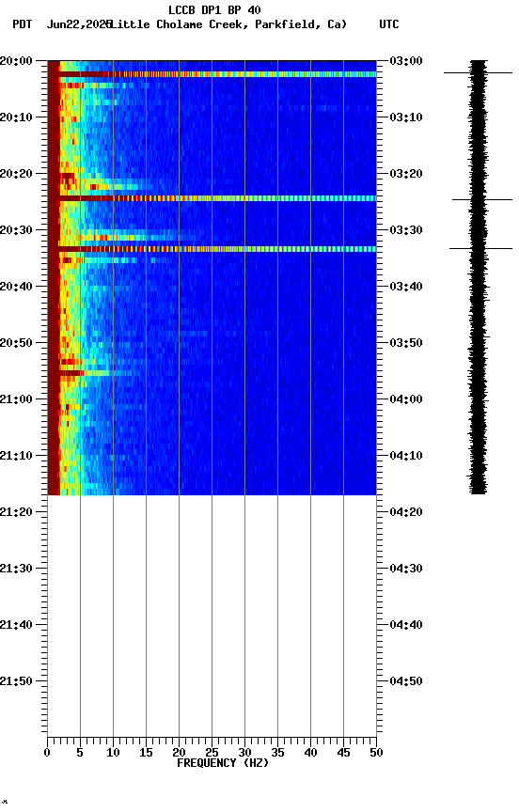Image resolution: width=519 pixels, height=812 pixels.
Task: Click the 20:30 PDT time label
Action: (x=16, y=230)
